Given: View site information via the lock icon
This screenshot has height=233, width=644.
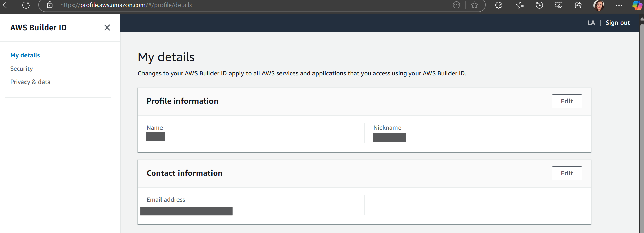Looking at the screenshot, I should click(50, 5).
